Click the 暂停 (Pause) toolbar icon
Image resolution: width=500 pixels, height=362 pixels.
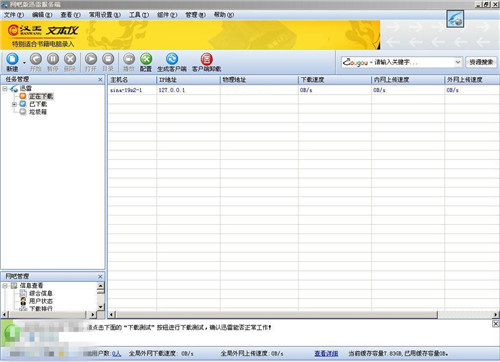pyautogui.click(x=53, y=59)
